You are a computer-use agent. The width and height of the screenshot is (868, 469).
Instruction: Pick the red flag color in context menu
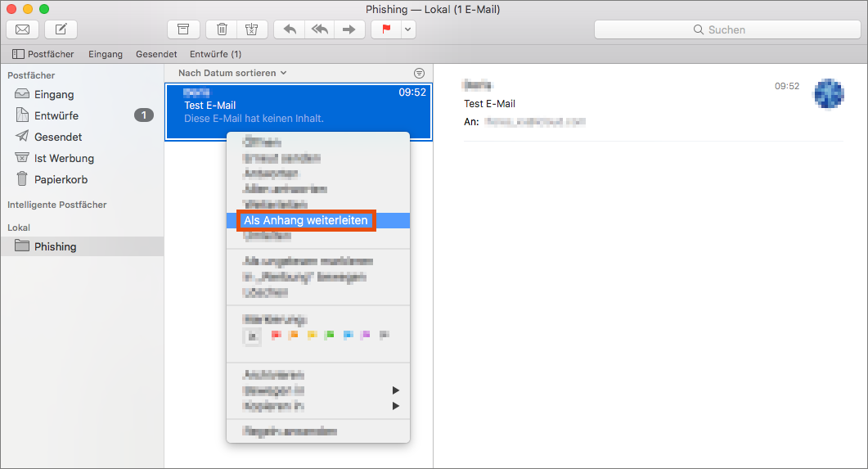pyautogui.click(x=276, y=335)
